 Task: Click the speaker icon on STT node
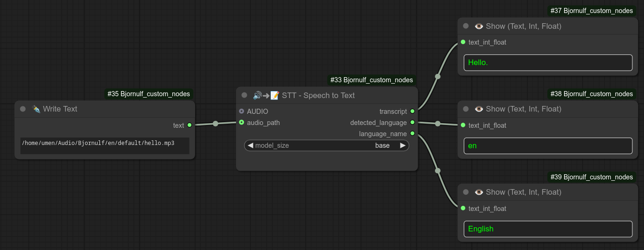[257, 95]
